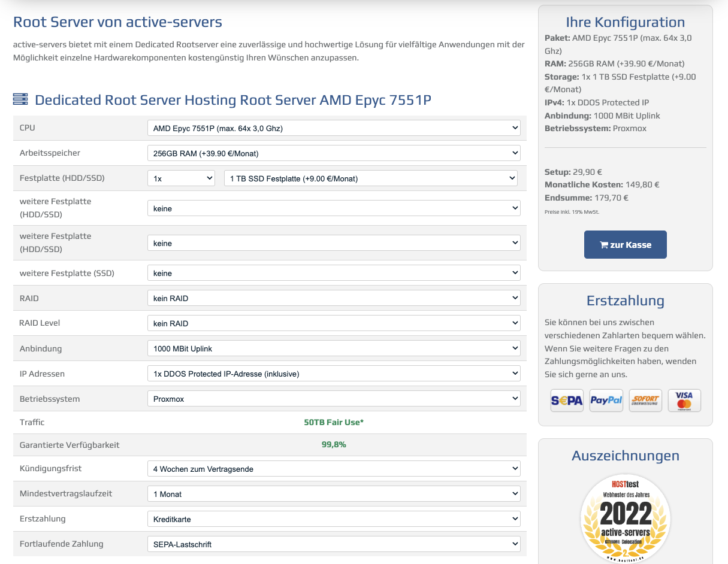Expand the RAID Level dropdown
728x564 pixels.
coord(334,323)
